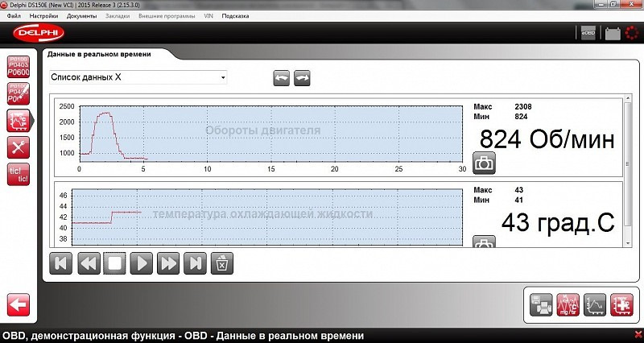Open the Внешние программы menu
Image resolution: width=644 pixels, height=343 pixels.
tap(167, 16)
